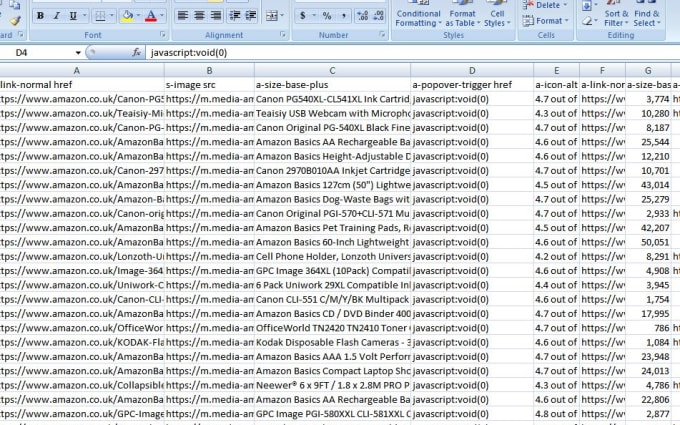Toggle Italic formatting
Image resolution: width=680 pixels, height=425 pixels.
click(x=56, y=16)
